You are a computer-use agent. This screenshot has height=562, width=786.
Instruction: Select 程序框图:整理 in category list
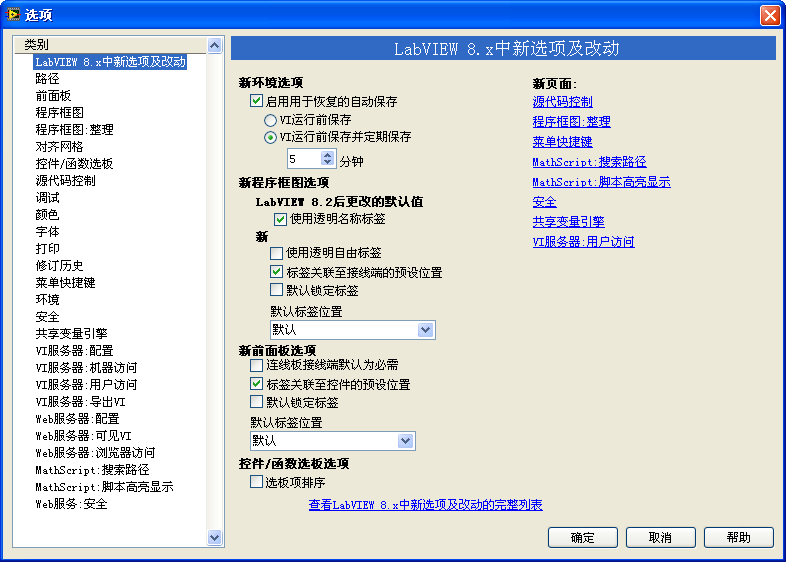[x=75, y=130]
